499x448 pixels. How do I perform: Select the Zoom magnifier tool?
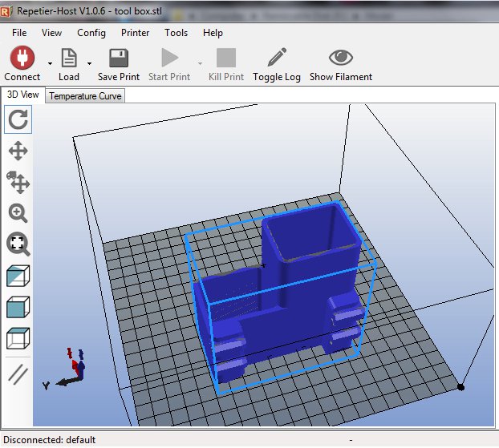pos(18,212)
